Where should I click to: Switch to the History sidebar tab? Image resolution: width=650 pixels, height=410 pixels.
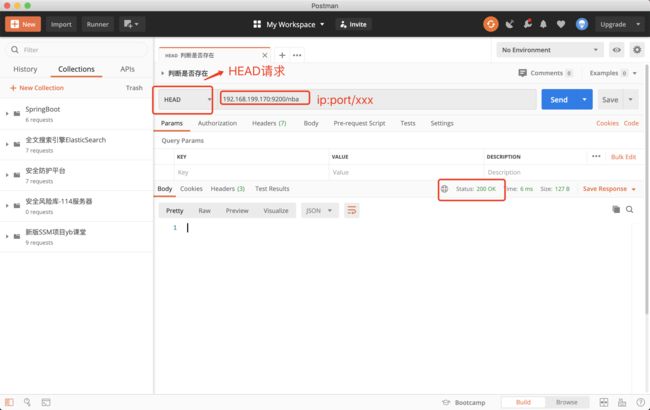(25, 69)
